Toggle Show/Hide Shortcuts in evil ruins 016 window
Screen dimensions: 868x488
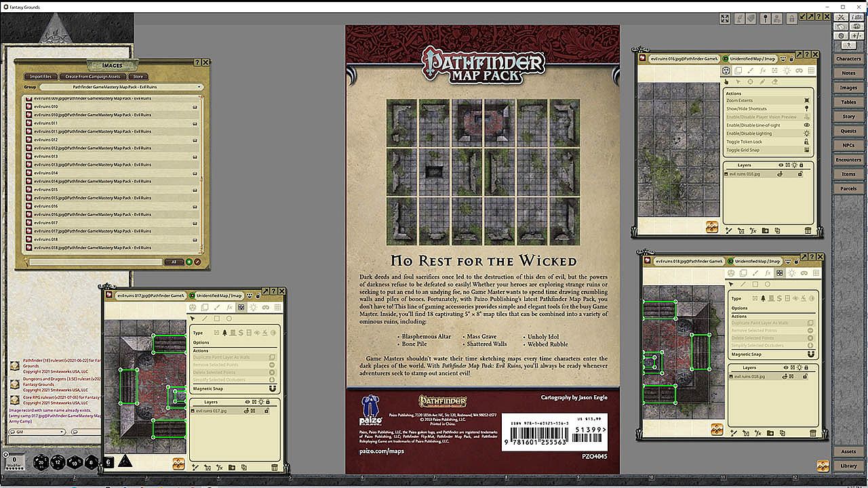point(769,108)
